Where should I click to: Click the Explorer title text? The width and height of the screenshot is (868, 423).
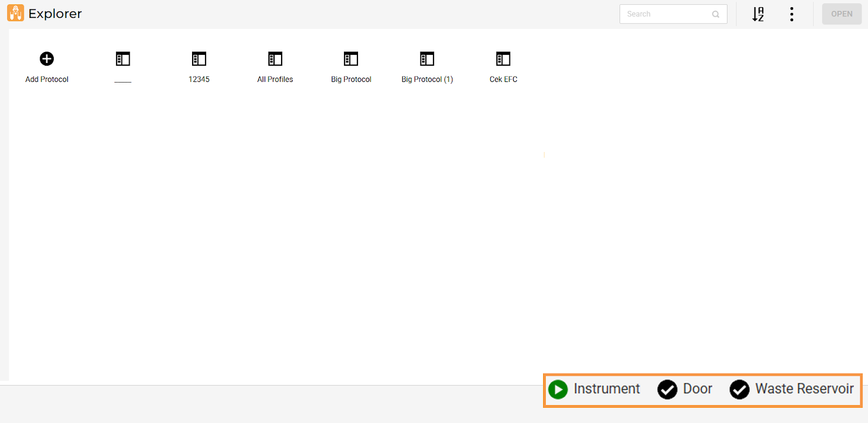point(55,14)
